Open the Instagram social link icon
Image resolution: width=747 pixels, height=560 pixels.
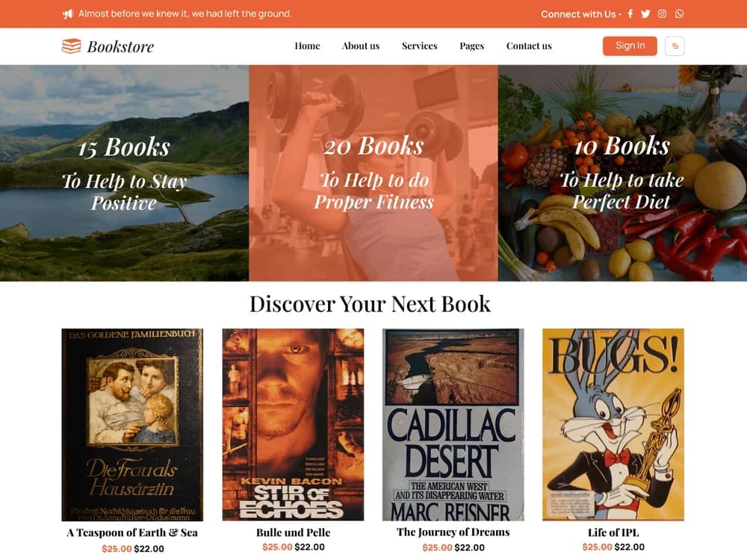point(662,13)
